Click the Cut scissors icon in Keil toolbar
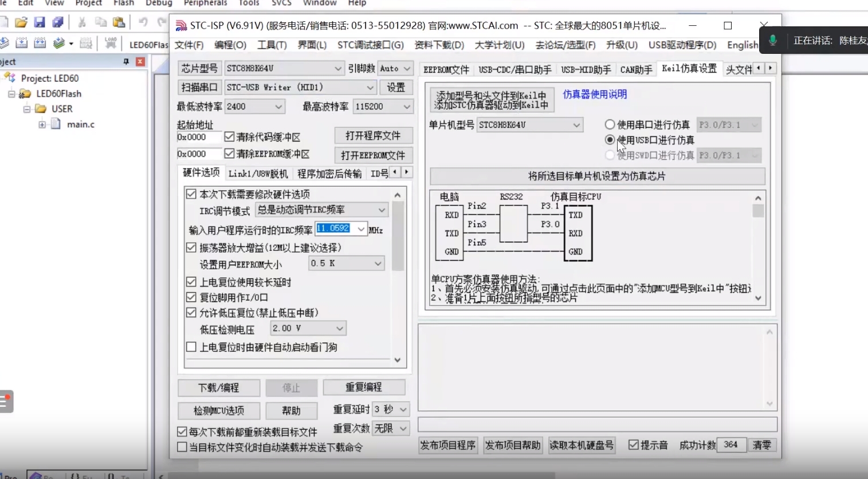This screenshot has height=479, width=868. pos(82,22)
